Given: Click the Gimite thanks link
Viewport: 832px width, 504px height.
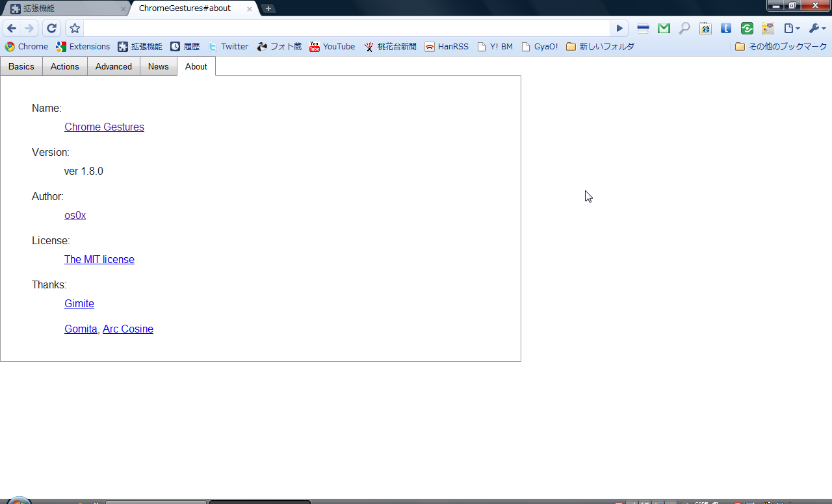Looking at the screenshot, I should (x=79, y=303).
